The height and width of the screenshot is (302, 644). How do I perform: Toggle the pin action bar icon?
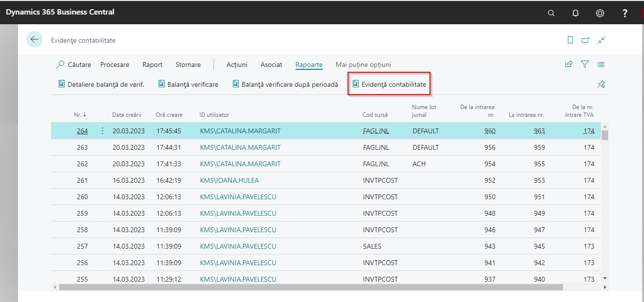tap(601, 84)
